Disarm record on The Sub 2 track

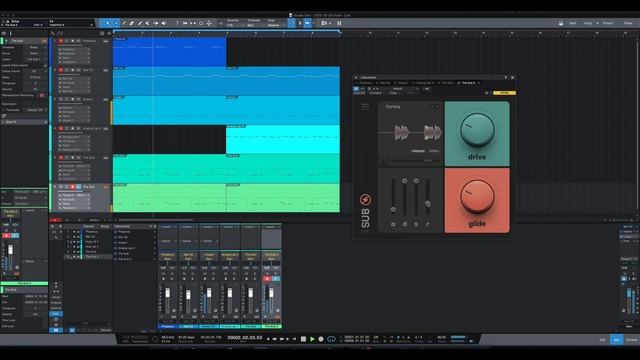(x=73, y=187)
